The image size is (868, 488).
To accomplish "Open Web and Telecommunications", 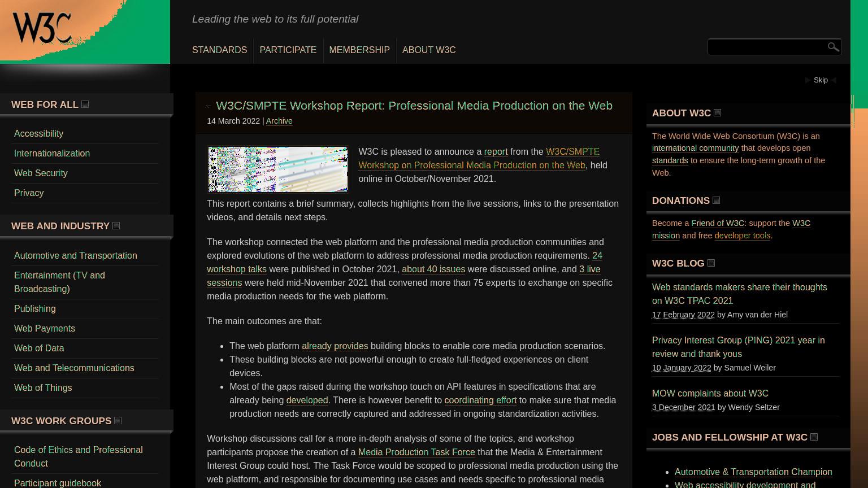I will click(x=74, y=368).
